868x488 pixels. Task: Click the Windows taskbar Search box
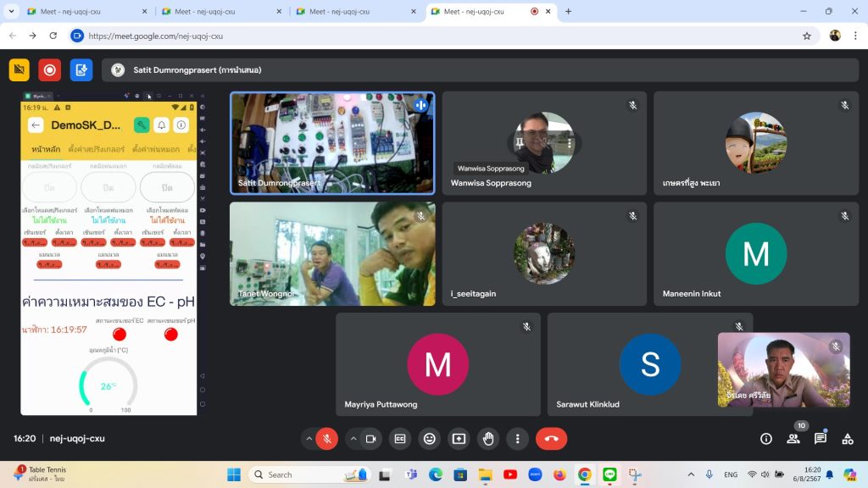click(x=309, y=474)
